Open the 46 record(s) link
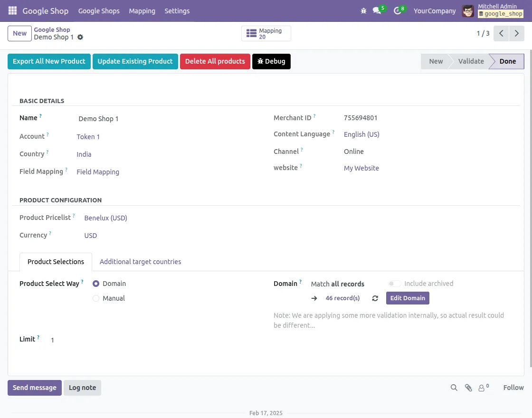532x418 pixels. tap(342, 298)
